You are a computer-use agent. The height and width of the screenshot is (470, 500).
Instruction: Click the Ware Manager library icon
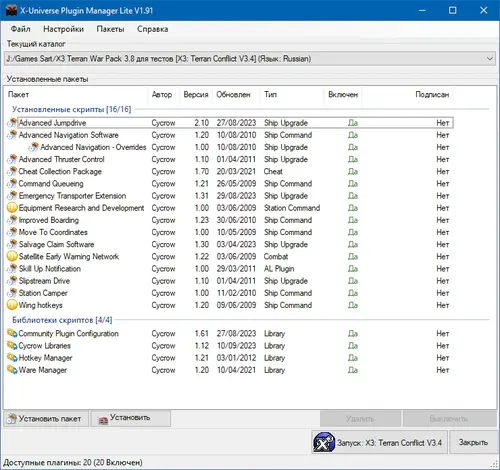click(x=12, y=370)
